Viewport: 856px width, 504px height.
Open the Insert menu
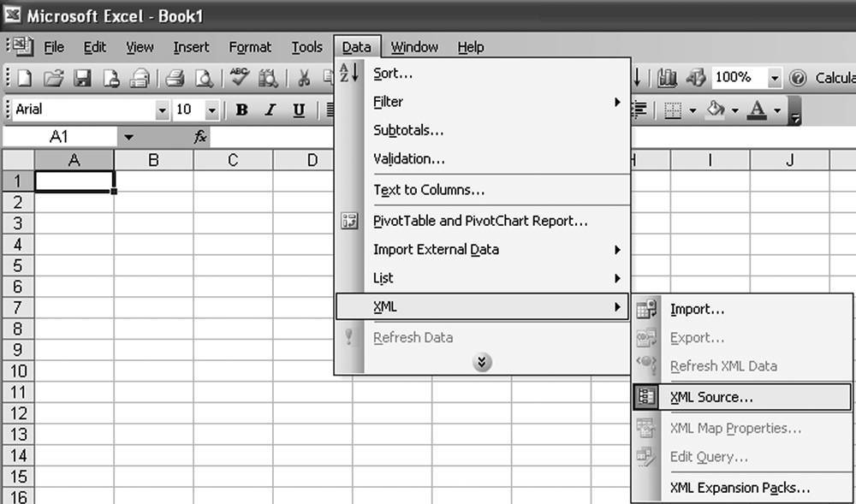(191, 47)
